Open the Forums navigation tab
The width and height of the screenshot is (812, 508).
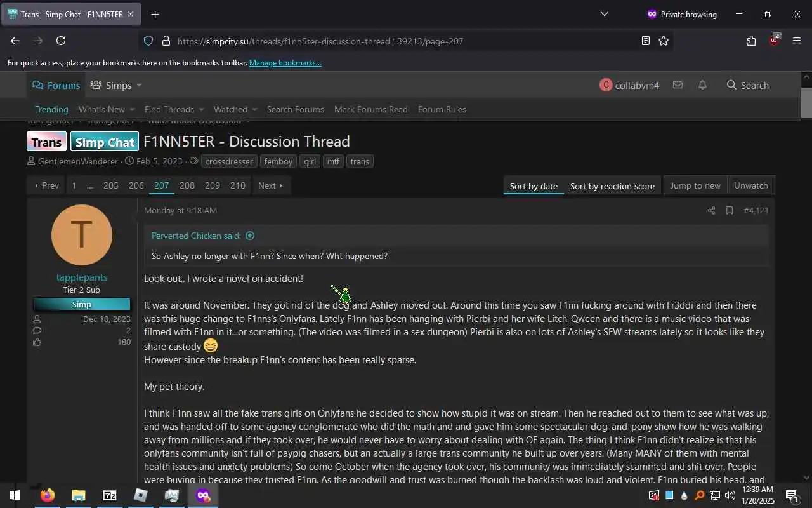(x=56, y=85)
